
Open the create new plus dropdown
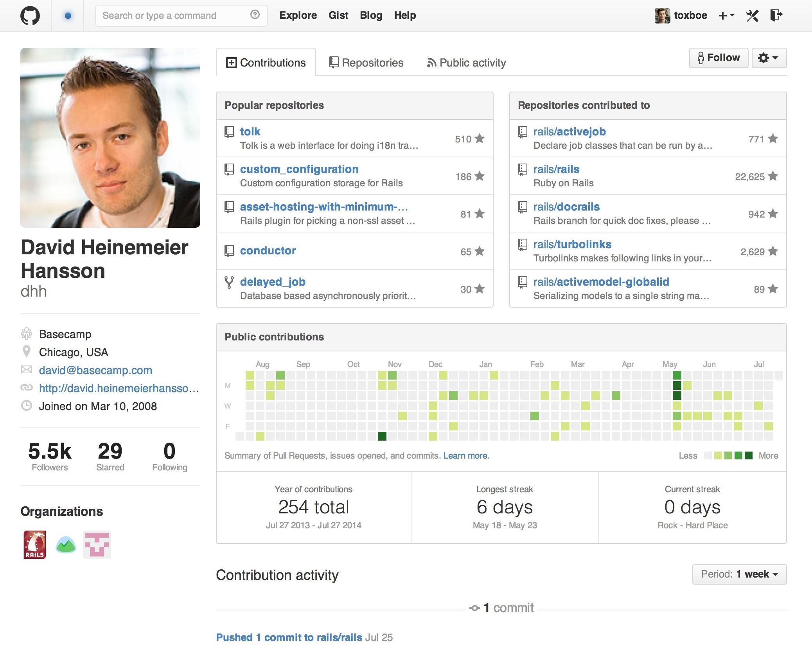(726, 16)
